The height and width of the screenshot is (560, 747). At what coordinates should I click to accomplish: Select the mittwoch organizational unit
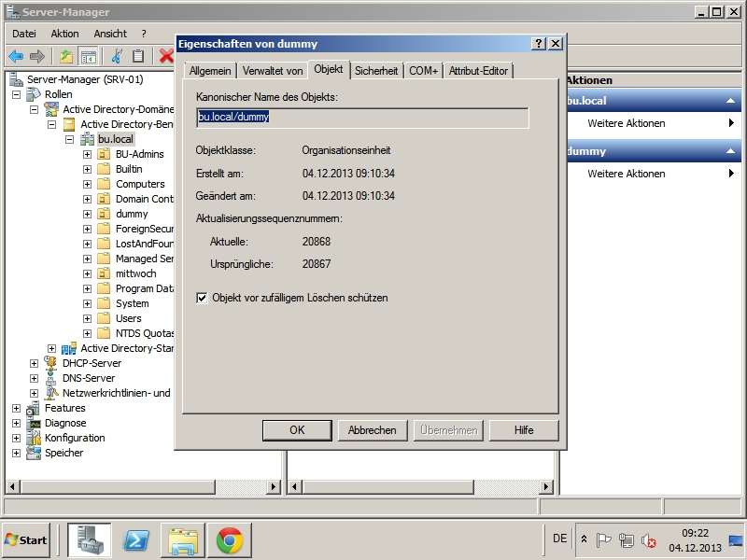pyautogui.click(x=135, y=273)
